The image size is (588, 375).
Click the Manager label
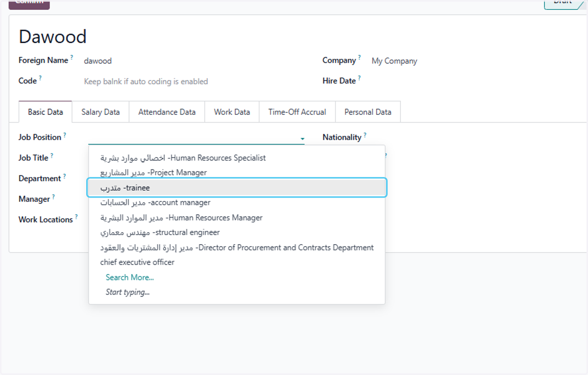[x=34, y=199]
